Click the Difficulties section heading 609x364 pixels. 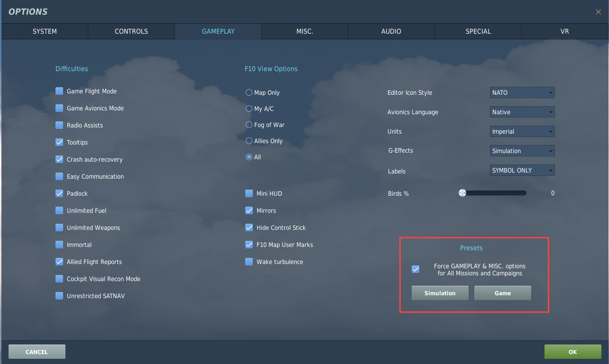72,69
